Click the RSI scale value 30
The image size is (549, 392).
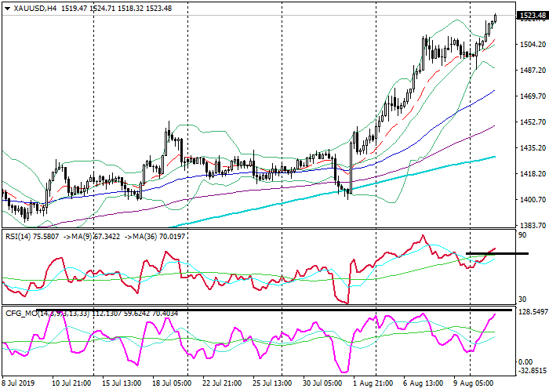522,300
